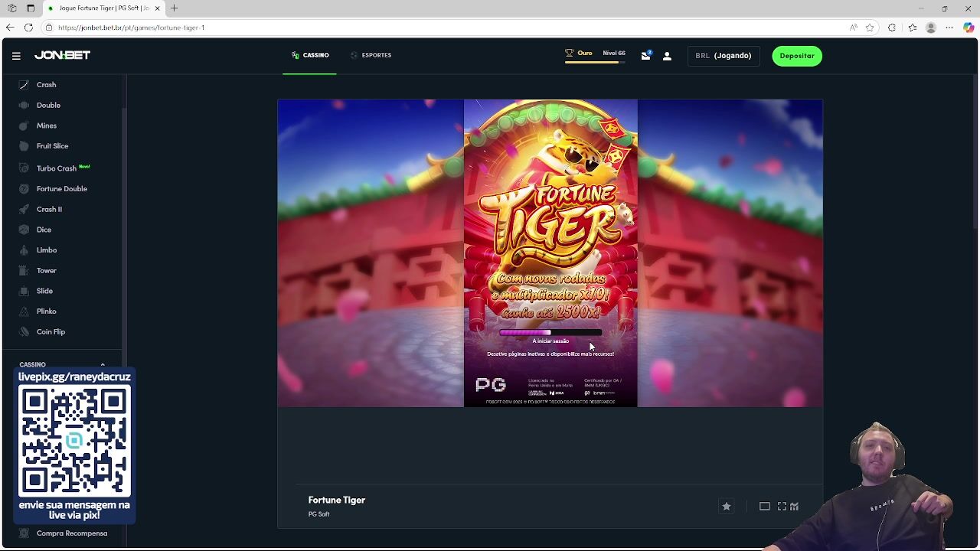Open the hamburger menu beside the JonBet logo
980x551 pixels.
click(16, 56)
